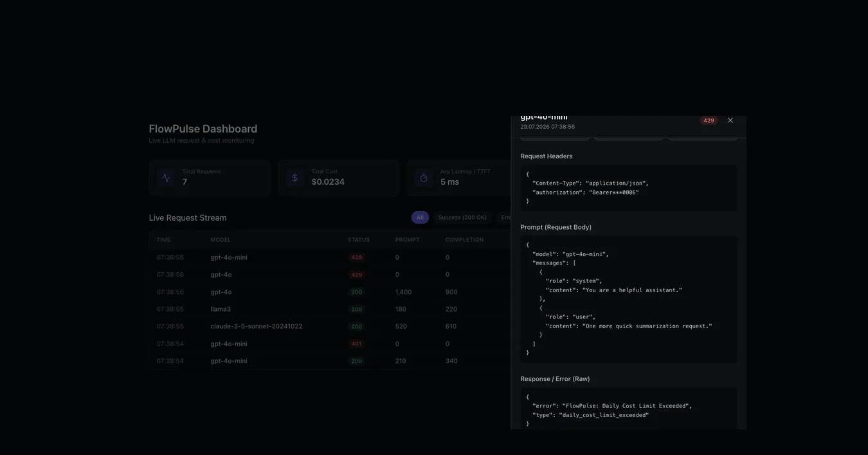The image size is (868, 455).
Task: Click the completion value 340
Action: coord(451,361)
